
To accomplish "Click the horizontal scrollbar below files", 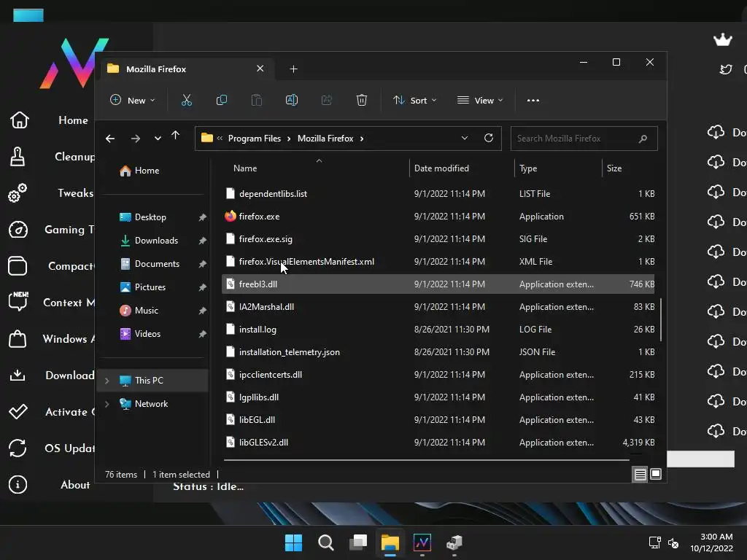I will tap(426, 460).
